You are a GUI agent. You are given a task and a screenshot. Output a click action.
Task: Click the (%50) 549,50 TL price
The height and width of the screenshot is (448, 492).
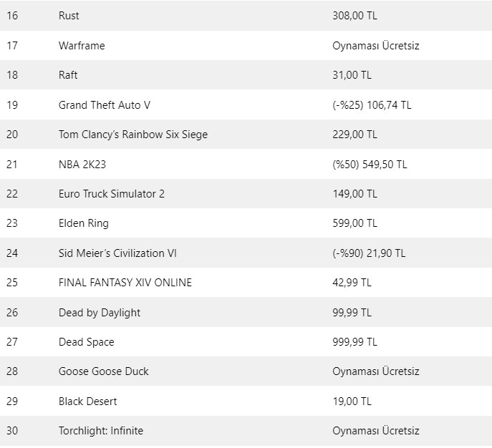click(370, 165)
